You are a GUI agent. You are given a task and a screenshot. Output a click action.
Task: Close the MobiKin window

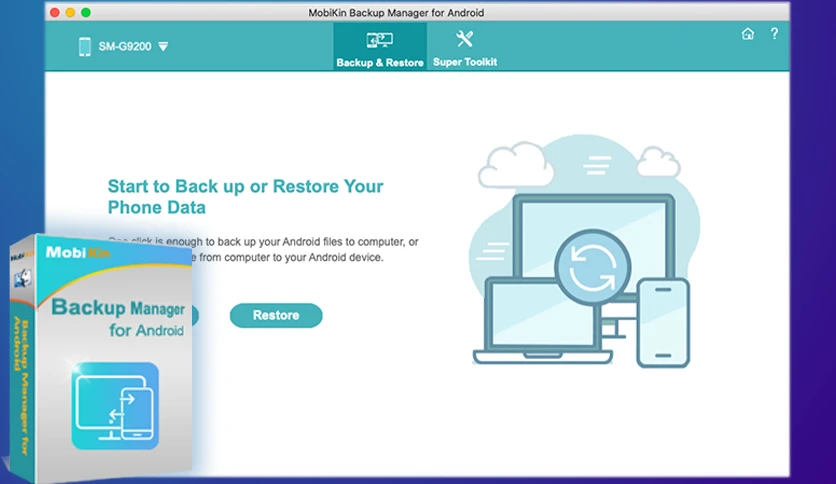54,12
